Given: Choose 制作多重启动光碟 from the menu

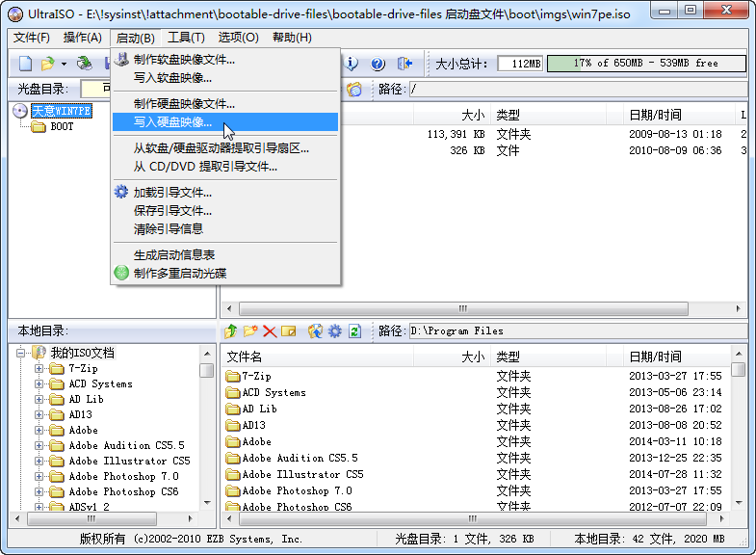Looking at the screenshot, I should [180, 273].
